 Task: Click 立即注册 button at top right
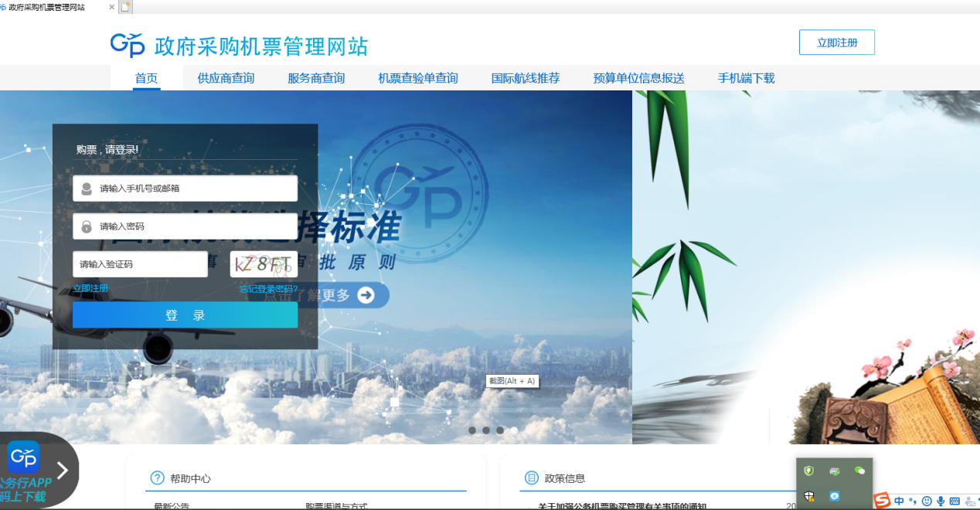coord(836,42)
